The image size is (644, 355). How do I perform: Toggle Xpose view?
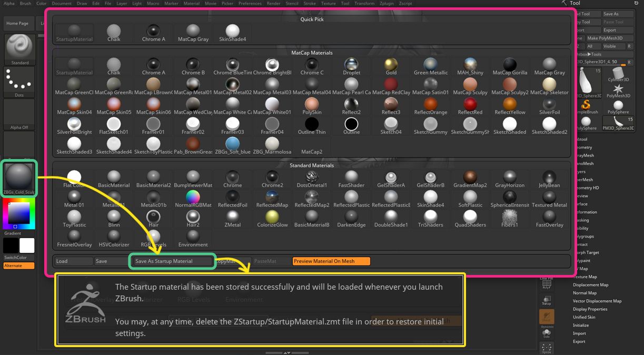(x=546, y=348)
